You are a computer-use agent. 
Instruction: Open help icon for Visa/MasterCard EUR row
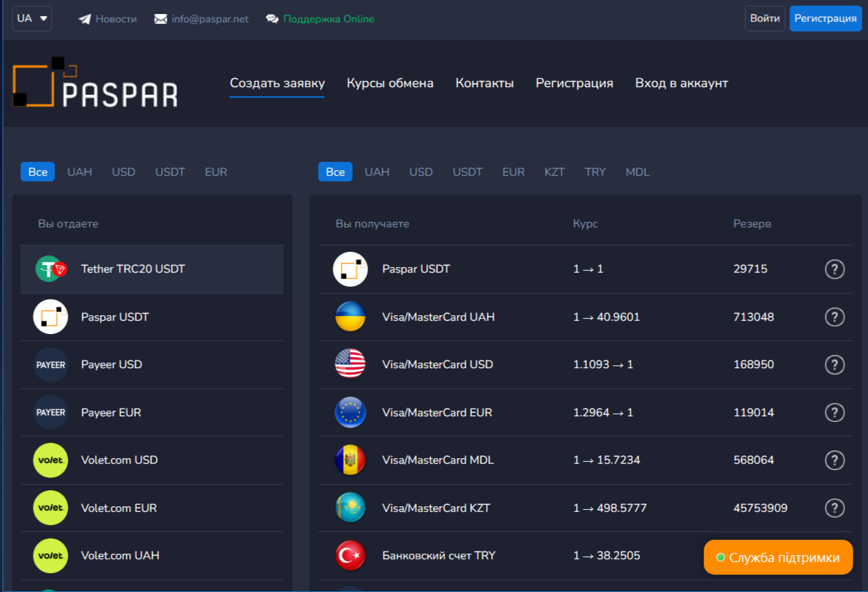tap(835, 413)
